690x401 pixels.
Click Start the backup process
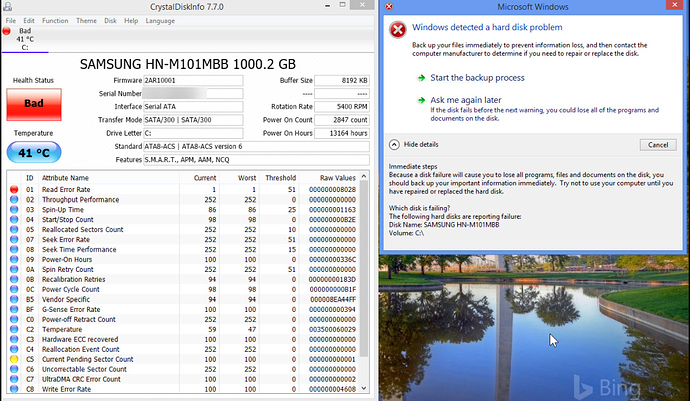(477, 78)
